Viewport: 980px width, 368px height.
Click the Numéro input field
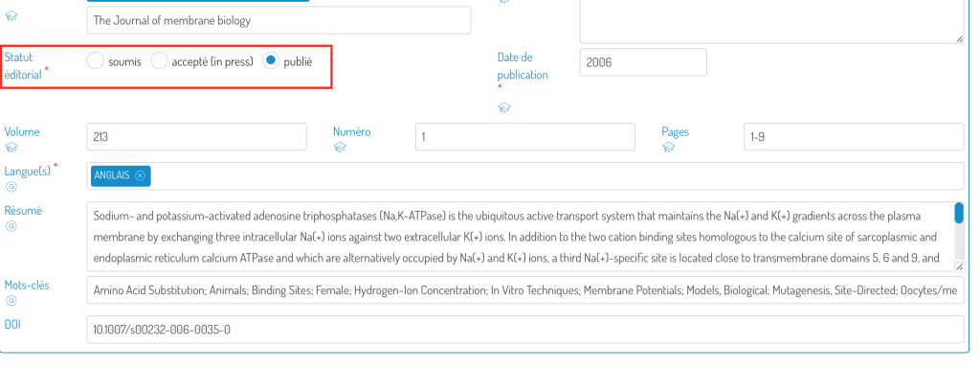point(525,136)
